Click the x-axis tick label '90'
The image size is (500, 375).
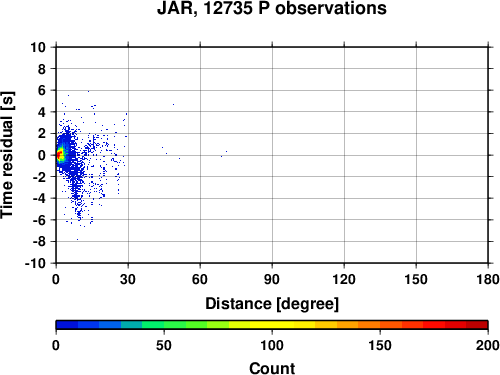click(272, 279)
